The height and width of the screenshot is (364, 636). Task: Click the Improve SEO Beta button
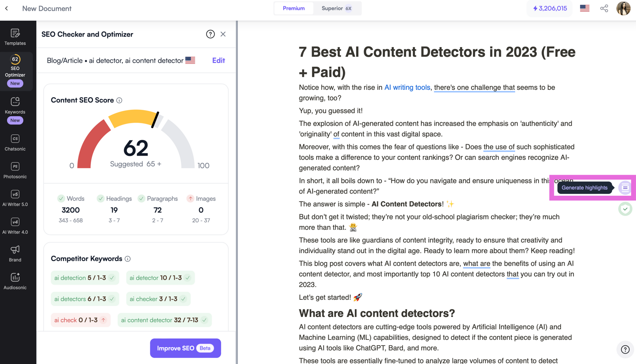coord(185,348)
